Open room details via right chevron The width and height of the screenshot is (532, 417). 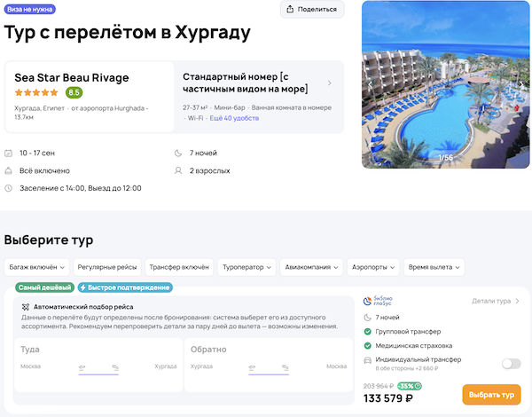pyautogui.click(x=330, y=83)
